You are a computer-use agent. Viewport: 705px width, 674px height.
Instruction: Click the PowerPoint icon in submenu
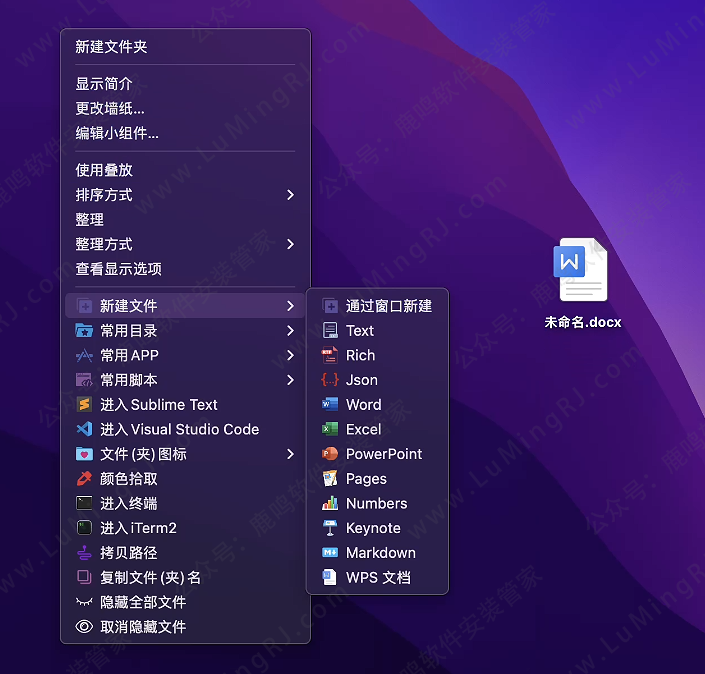click(x=330, y=454)
